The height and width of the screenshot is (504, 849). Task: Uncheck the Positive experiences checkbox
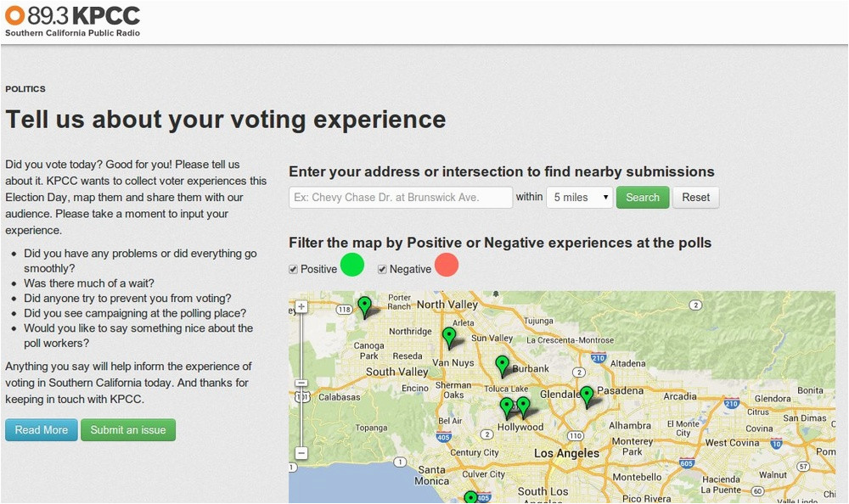pos(293,269)
